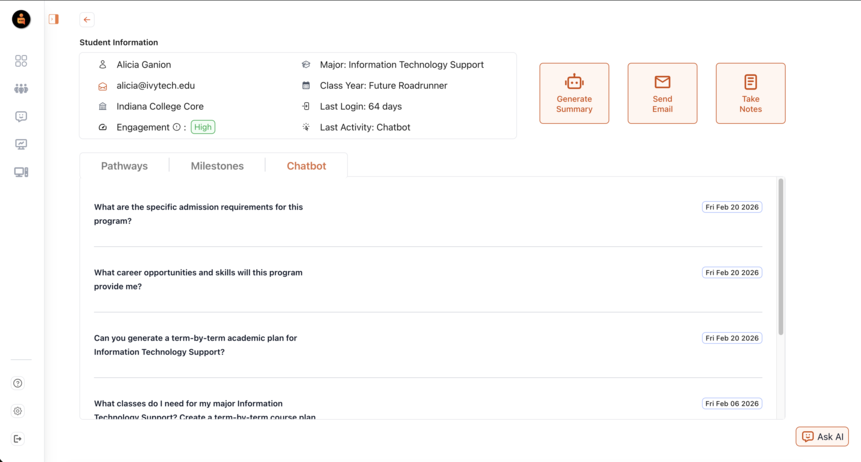Click the login icon beside Last Login
The image size is (861, 462).
coord(306,107)
